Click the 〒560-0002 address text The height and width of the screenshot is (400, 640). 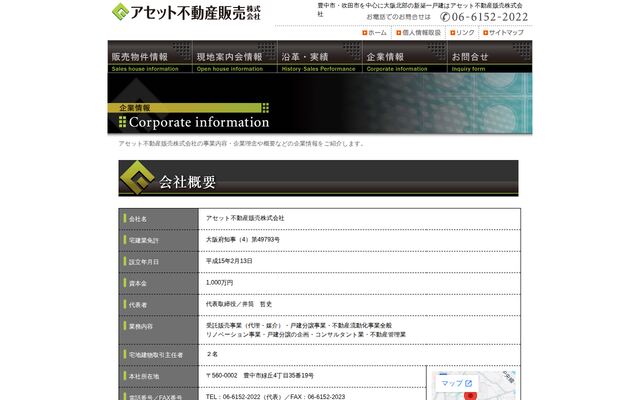[x=260, y=376]
